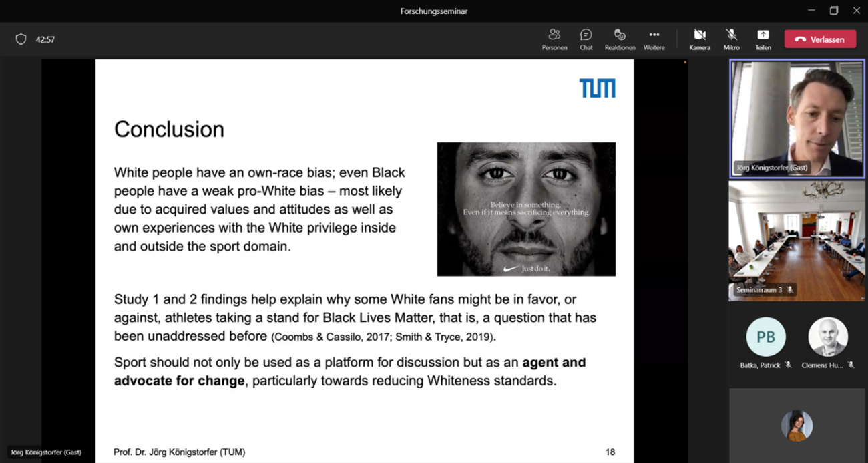This screenshot has height=463, width=868.
Task: Select the Seminarraum 3 video tile
Action: 797,241
